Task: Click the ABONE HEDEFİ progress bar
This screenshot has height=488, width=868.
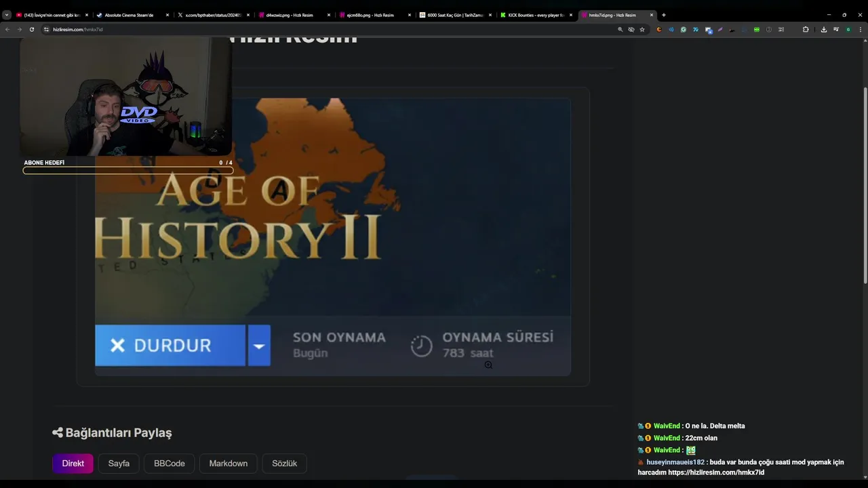Action: click(x=128, y=170)
